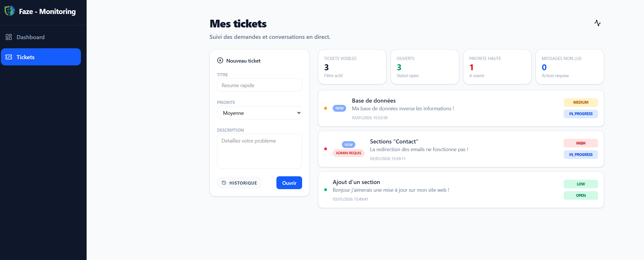Open the Base de données ticket
644x260 pixels.
[374, 101]
